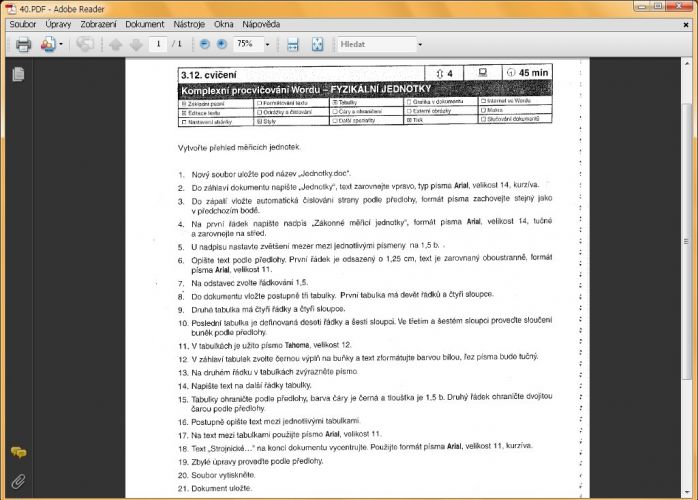Click the 75% zoom value field
Screen dimensions: 698x500
248,44
